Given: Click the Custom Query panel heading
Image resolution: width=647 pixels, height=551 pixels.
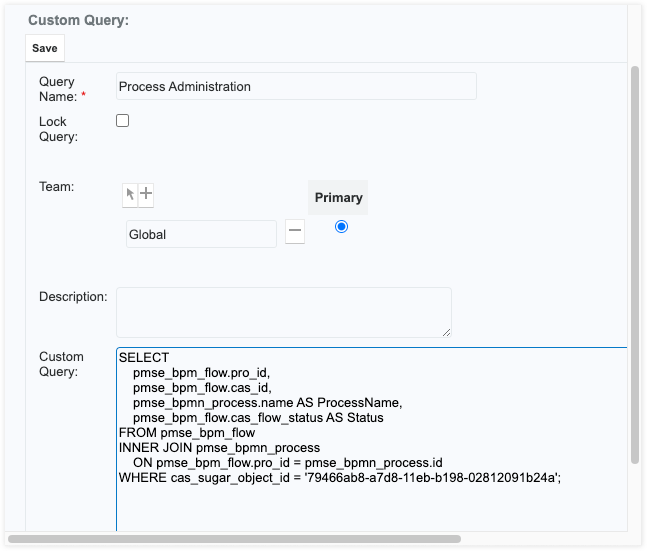Looking at the screenshot, I should 78,20.
